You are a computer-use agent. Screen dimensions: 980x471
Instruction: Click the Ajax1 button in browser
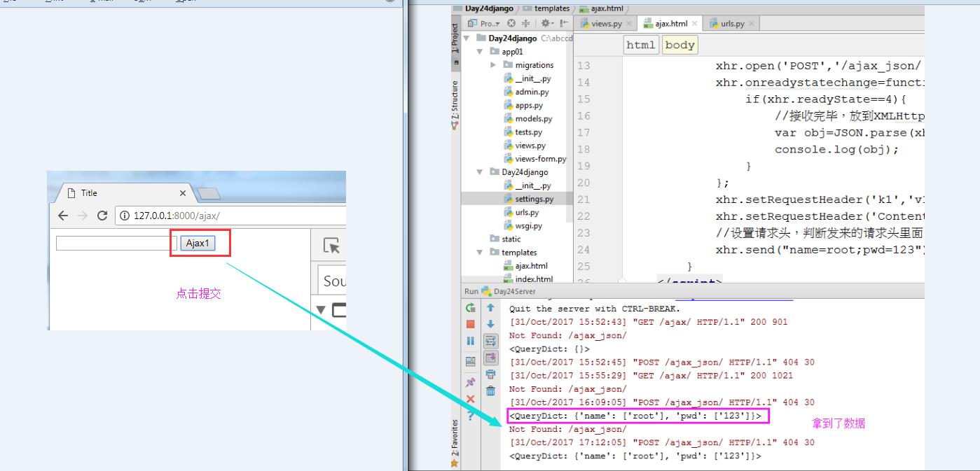(x=198, y=243)
